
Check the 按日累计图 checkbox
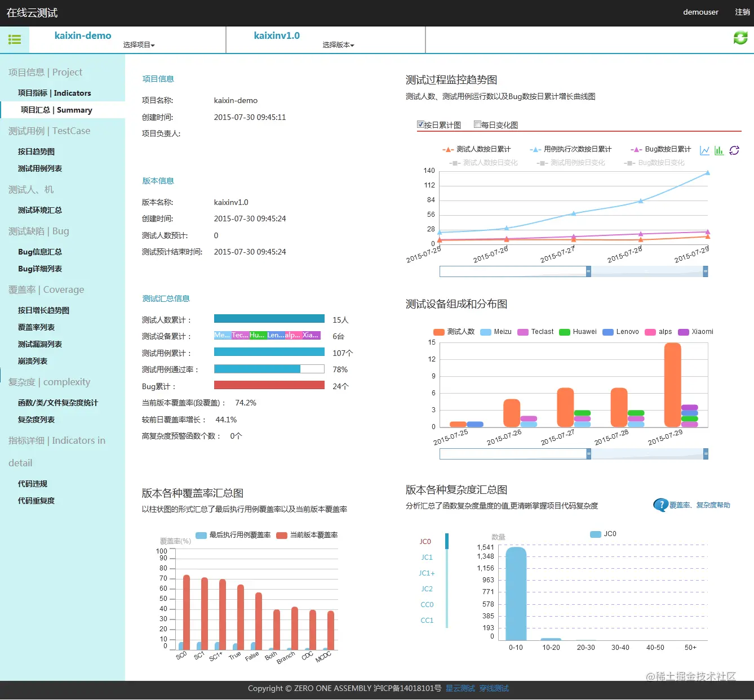tap(420, 124)
